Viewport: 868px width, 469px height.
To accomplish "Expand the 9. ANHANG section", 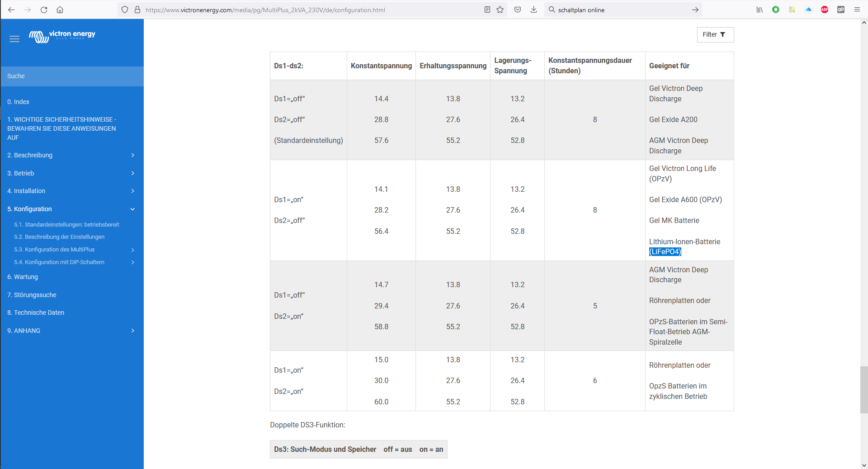I will 132,331.
